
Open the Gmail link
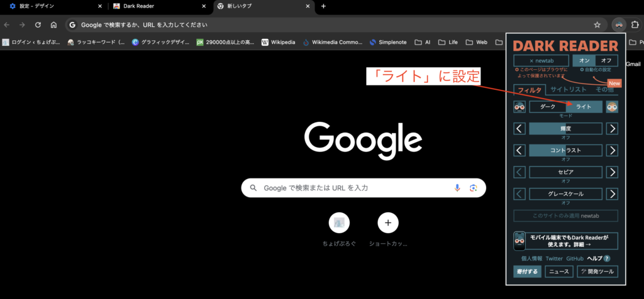pos(633,64)
